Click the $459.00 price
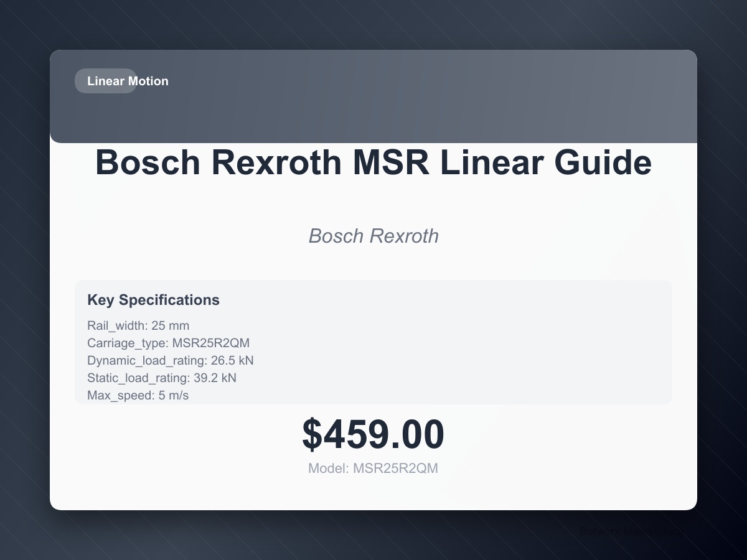 [374, 434]
